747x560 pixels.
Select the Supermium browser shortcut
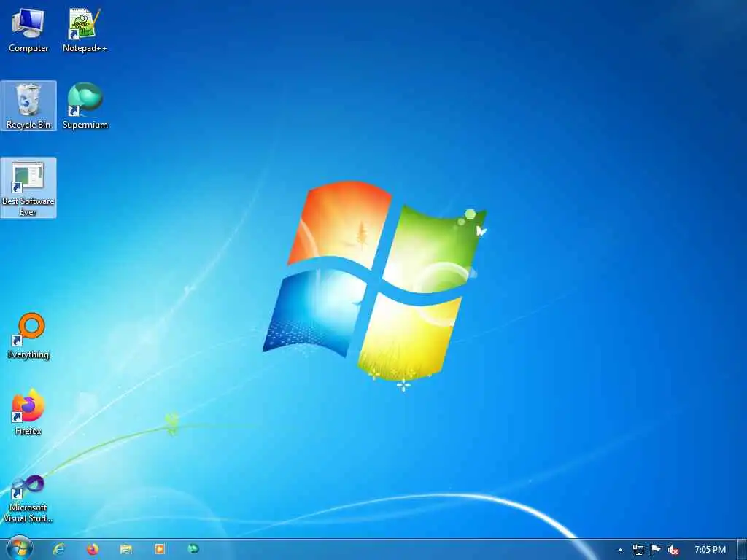(x=85, y=106)
